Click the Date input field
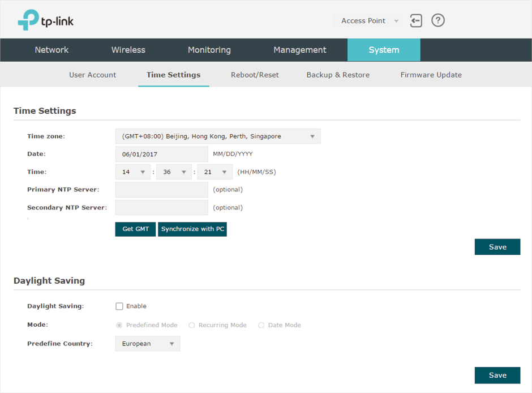 tap(161, 154)
